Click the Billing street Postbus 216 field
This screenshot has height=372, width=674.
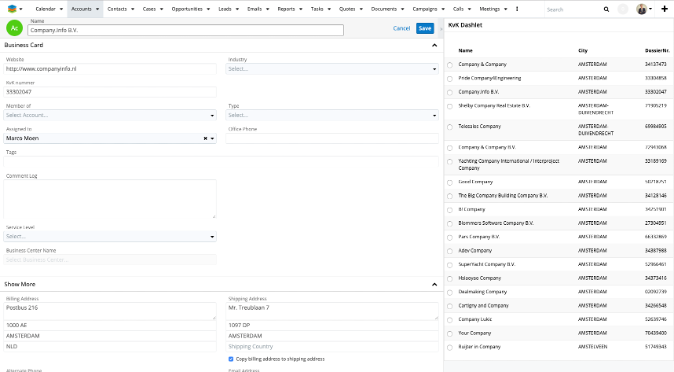[110, 311]
